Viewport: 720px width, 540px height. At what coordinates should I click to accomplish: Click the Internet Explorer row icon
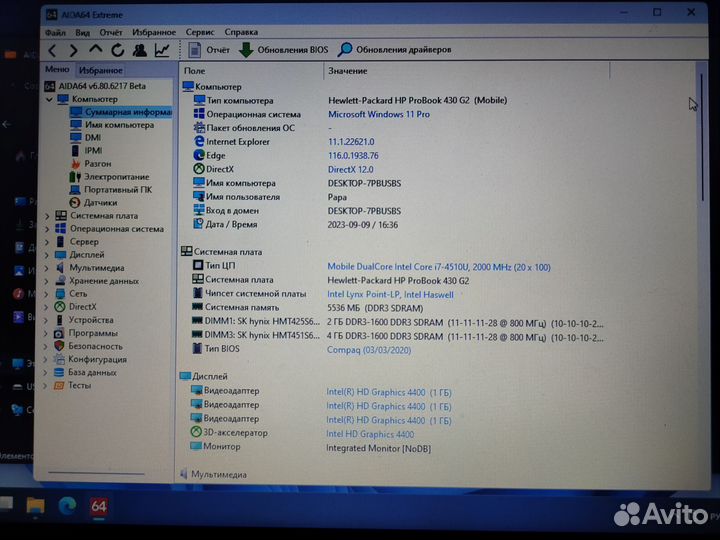coord(199,141)
